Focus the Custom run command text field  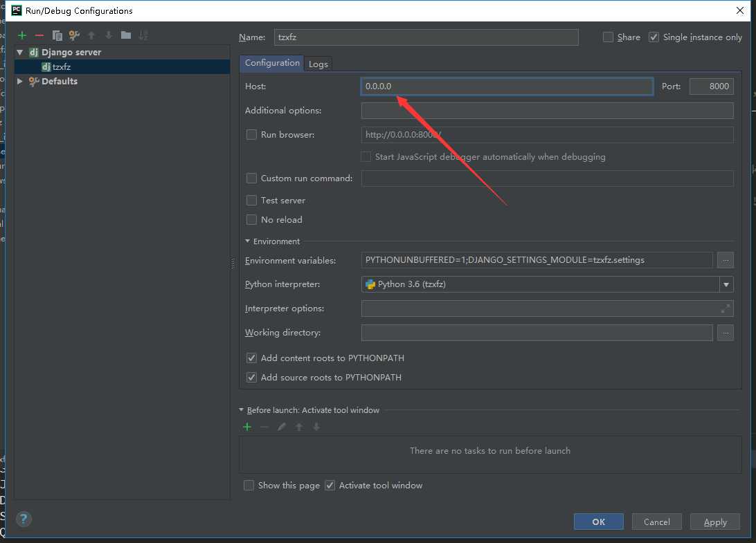click(x=547, y=178)
